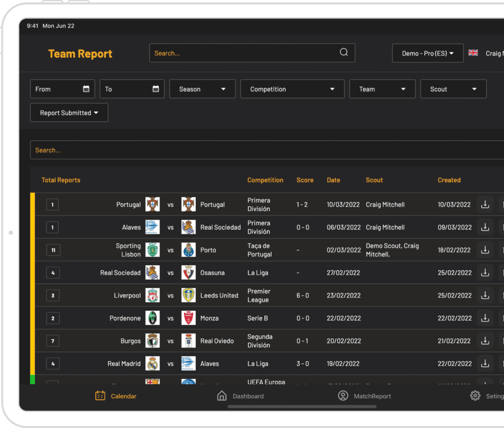Click the UK flag language icon
The height and width of the screenshot is (428, 504).
coord(473,53)
